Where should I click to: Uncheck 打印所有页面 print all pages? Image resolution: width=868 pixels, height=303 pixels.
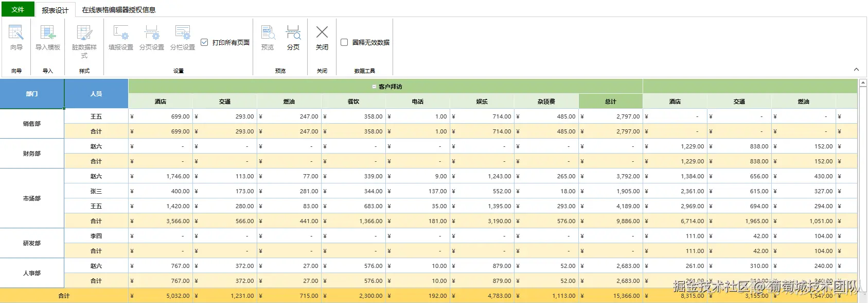(204, 42)
